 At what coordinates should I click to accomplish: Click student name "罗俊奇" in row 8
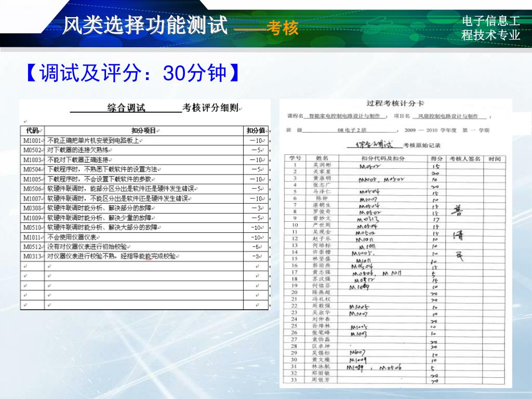(x=322, y=211)
